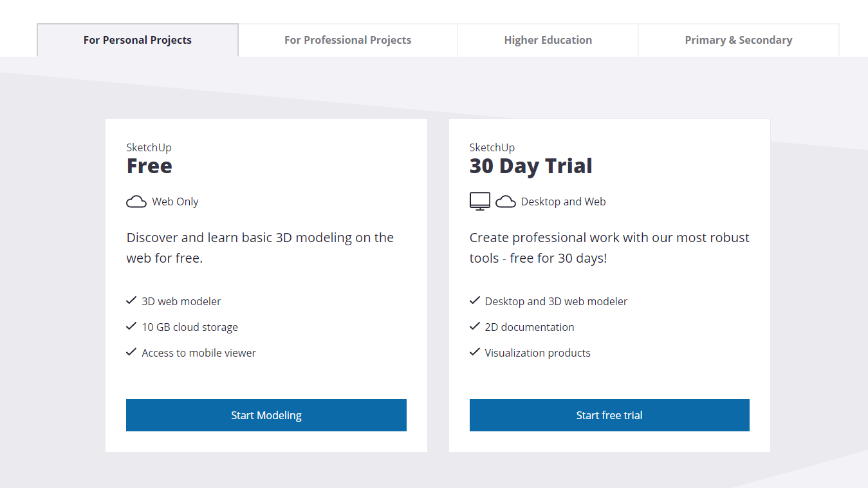Click the desktop monitor icon in 30 Day Trial card
The height and width of the screenshot is (488, 868).
coord(480,202)
